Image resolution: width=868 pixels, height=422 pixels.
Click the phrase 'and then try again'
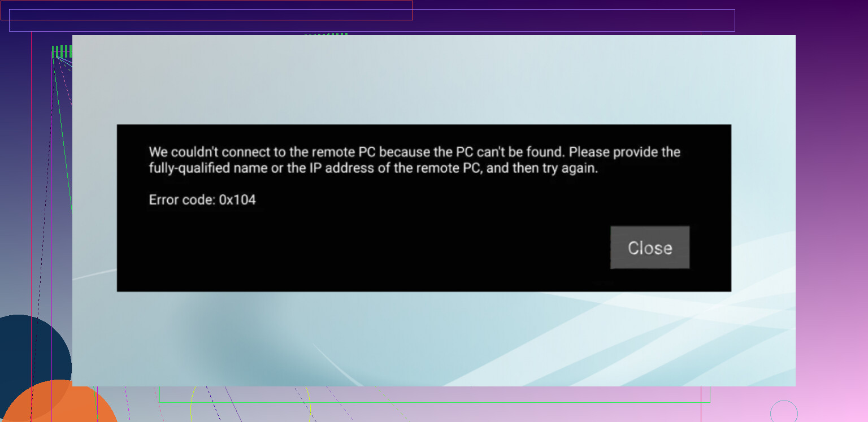(541, 168)
